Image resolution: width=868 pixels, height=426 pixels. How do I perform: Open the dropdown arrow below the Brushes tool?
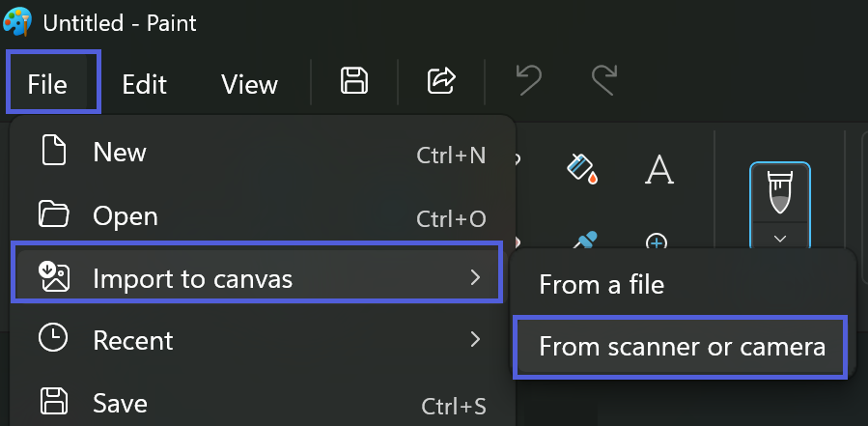[780, 238]
